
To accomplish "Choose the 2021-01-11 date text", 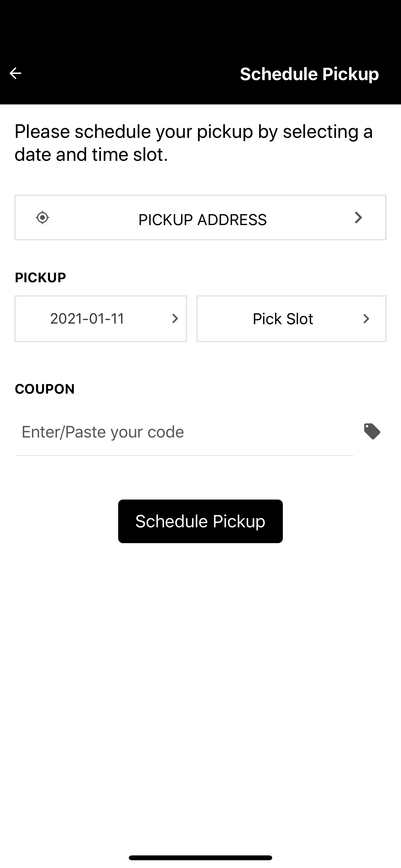I will click(87, 318).
